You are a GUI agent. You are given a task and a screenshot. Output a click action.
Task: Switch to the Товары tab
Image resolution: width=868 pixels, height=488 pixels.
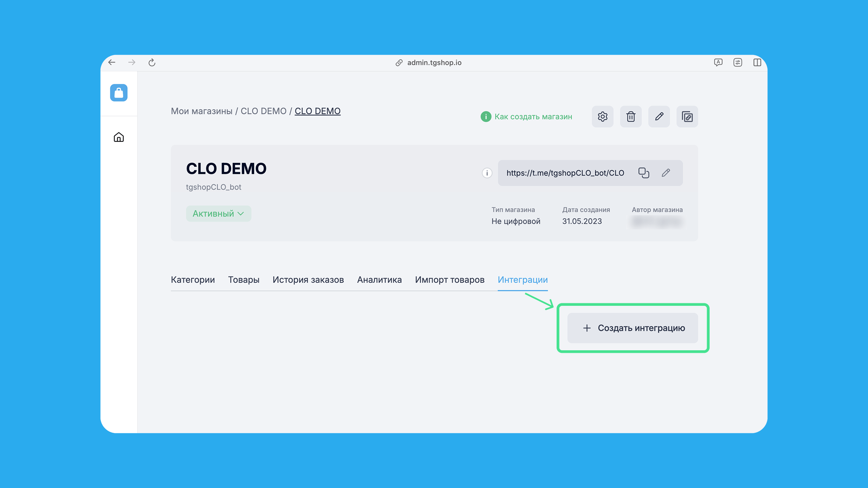click(244, 280)
